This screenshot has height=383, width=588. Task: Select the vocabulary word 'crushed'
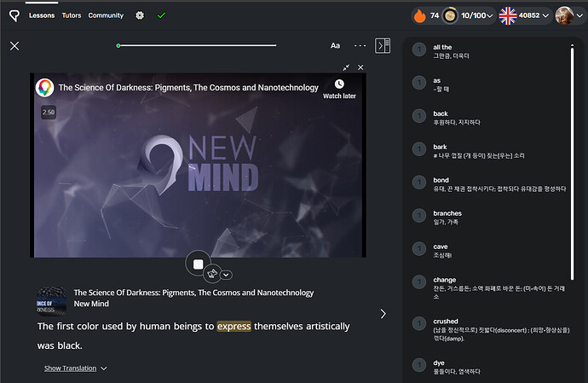point(446,322)
